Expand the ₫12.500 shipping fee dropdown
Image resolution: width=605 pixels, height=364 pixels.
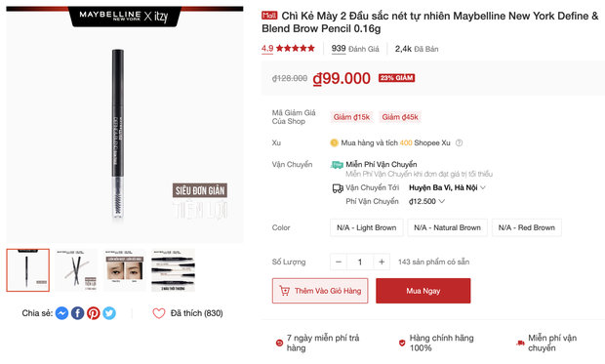pyautogui.click(x=426, y=201)
